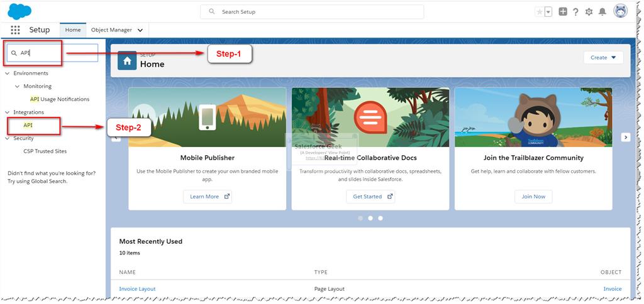Click the Page Layout type cell
This screenshot has height=304, width=644.
pos(330,289)
